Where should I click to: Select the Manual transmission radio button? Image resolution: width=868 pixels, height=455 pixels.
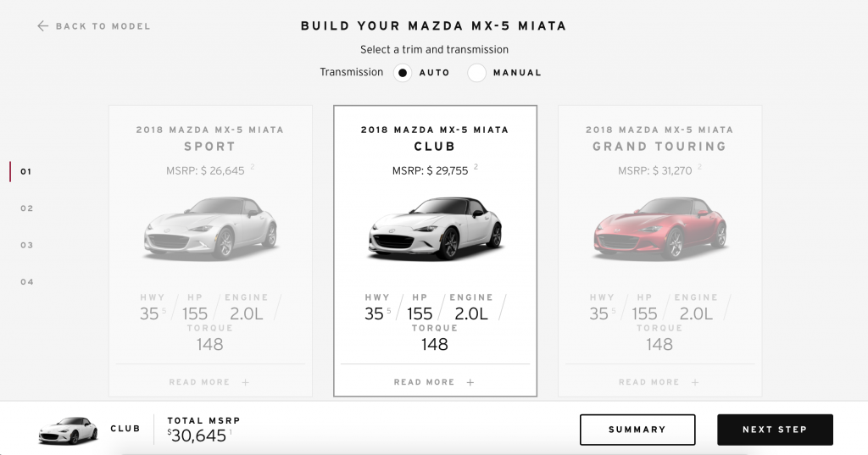coord(477,73)
